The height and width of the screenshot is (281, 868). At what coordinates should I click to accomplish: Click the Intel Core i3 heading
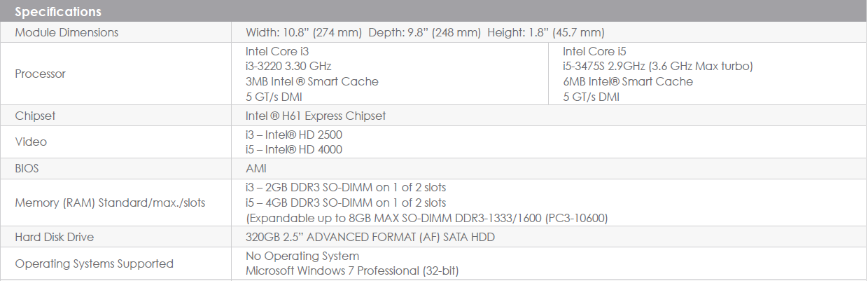coord(277,51)
